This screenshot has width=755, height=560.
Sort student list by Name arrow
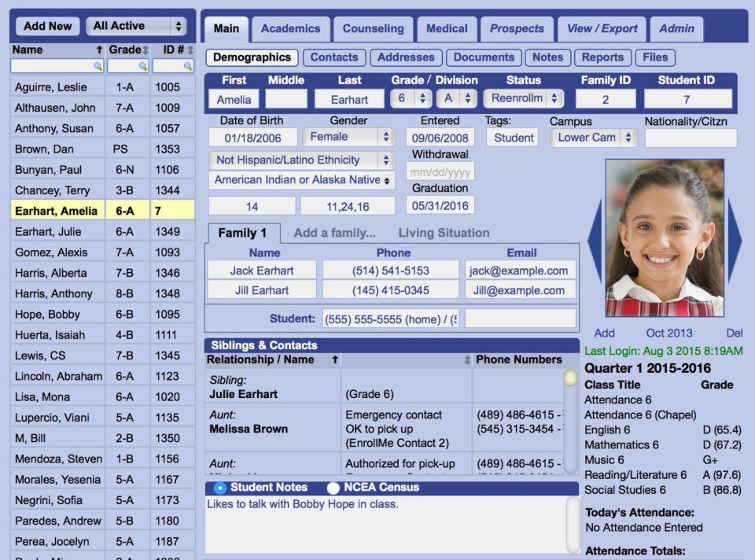99,50
